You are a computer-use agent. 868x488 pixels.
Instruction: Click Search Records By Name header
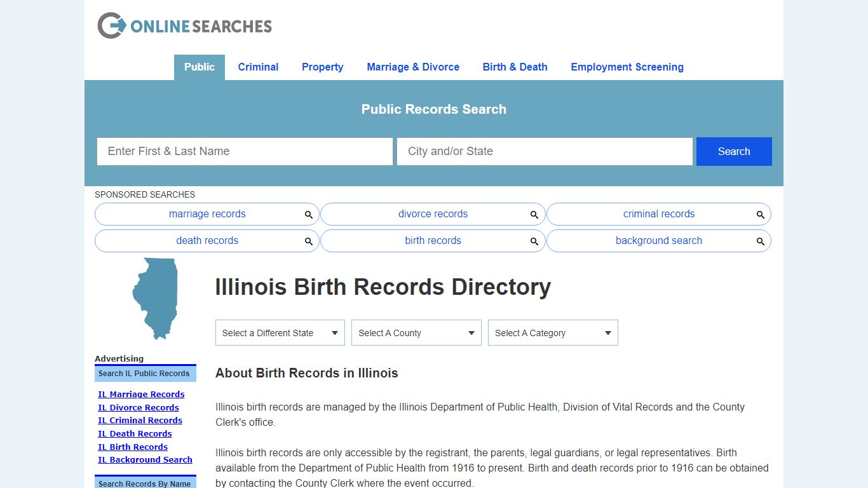click(146, 482)
